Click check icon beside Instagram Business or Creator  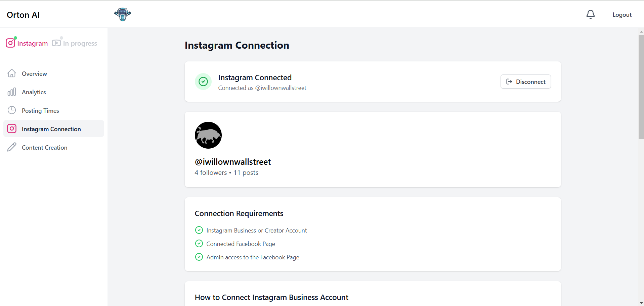[199, 230]
